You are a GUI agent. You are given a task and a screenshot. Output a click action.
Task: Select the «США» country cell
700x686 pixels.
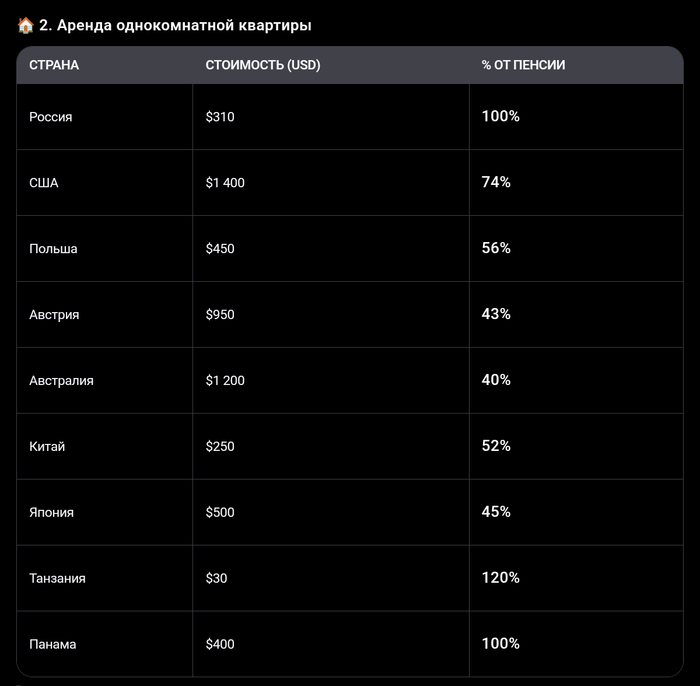coord(44,183)
